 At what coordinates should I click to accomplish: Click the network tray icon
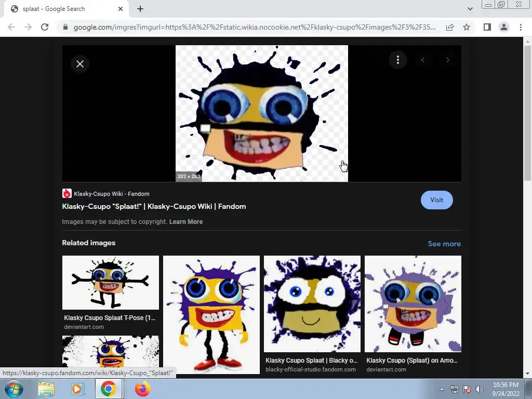(x=455, y=389)
